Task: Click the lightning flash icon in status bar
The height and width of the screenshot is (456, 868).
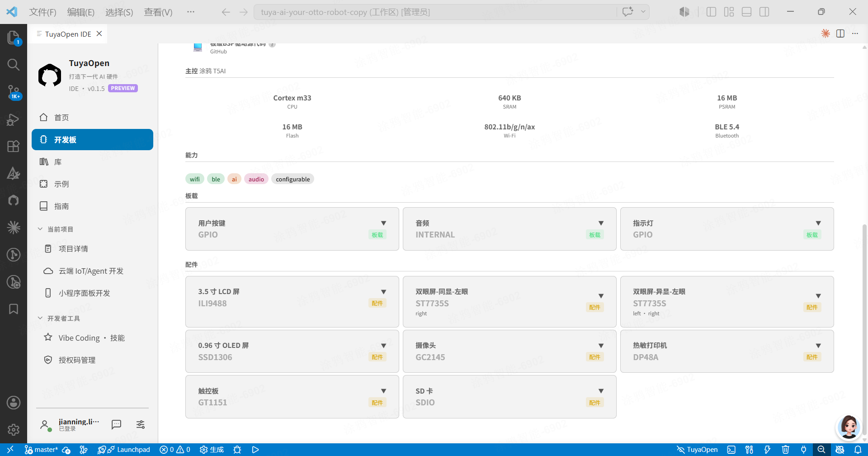Action: click(768, 450)
